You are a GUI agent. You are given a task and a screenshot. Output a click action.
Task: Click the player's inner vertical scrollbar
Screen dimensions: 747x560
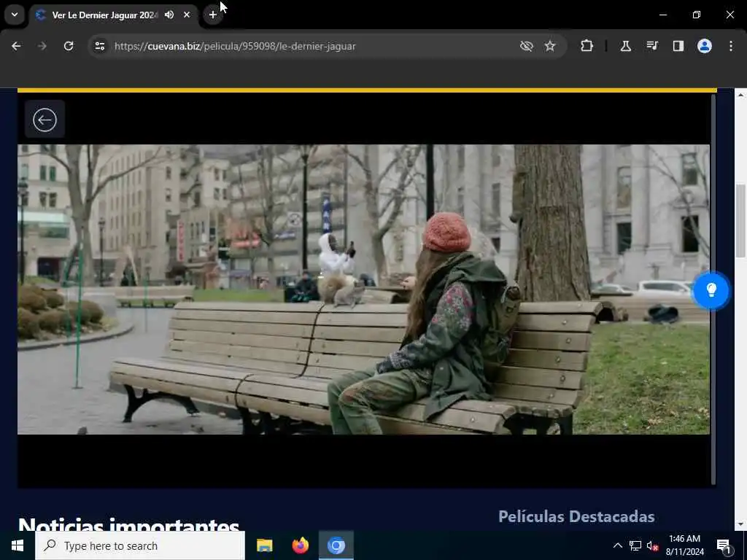713,289
